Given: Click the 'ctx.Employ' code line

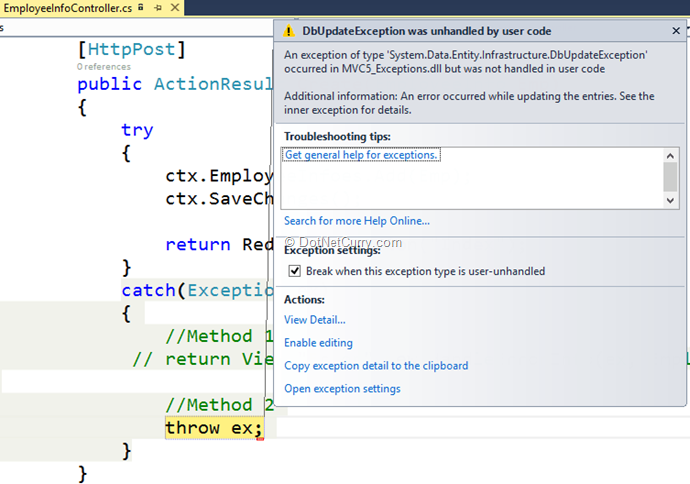Looking at the screenshot, I should click(219, 176).
